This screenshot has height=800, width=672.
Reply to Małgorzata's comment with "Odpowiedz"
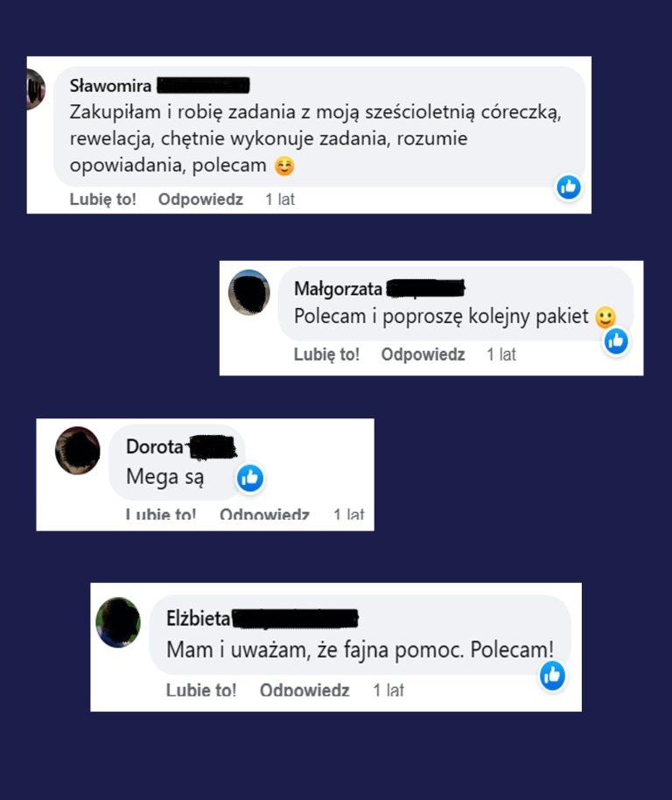click(x=423, y=354)
